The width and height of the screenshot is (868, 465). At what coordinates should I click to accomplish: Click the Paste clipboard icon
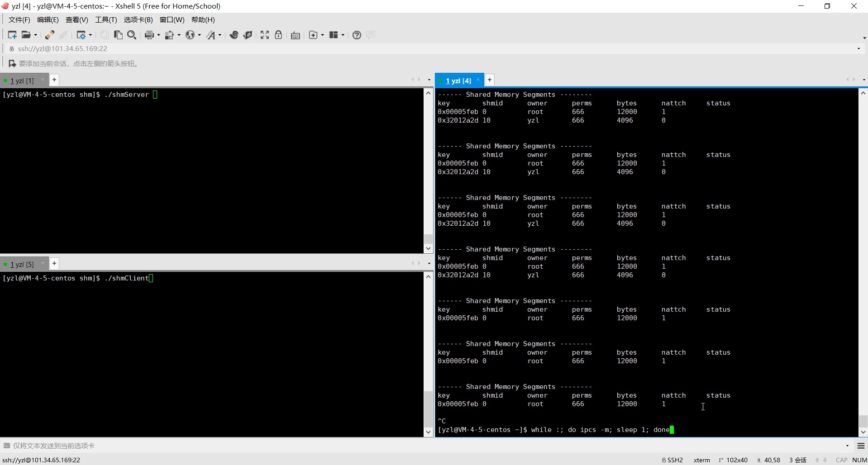pyautogui.click(x=118, y=35)
